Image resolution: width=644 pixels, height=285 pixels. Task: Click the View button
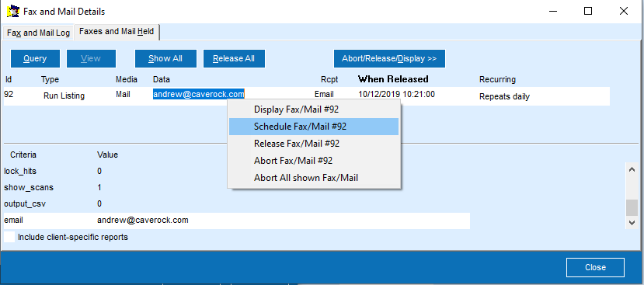click(x=91, y=58)
